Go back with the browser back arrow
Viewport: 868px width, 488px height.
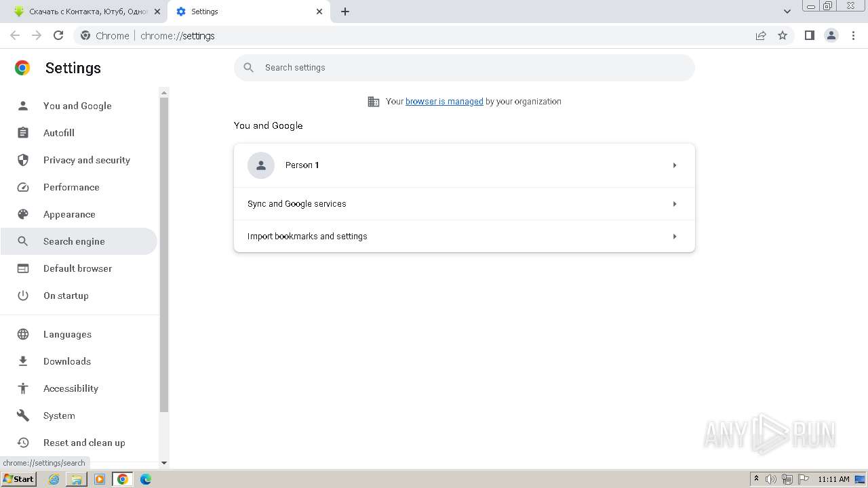[x=15, y=35]
